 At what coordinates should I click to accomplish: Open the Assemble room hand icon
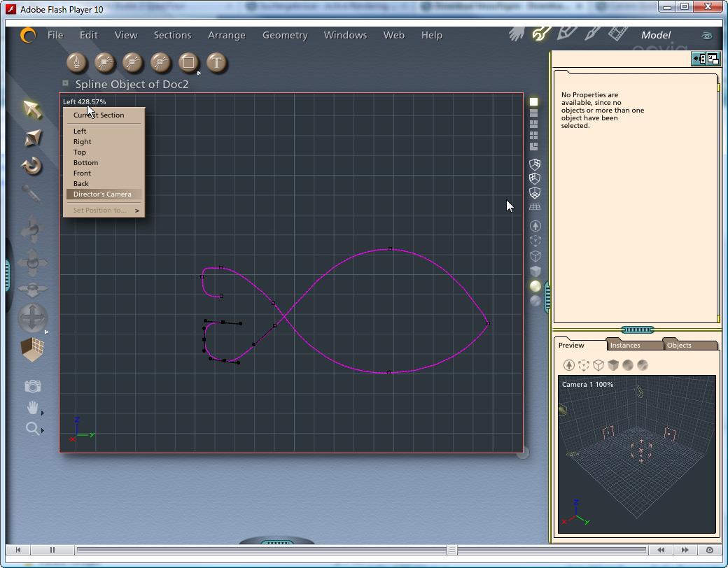(516, 34)
